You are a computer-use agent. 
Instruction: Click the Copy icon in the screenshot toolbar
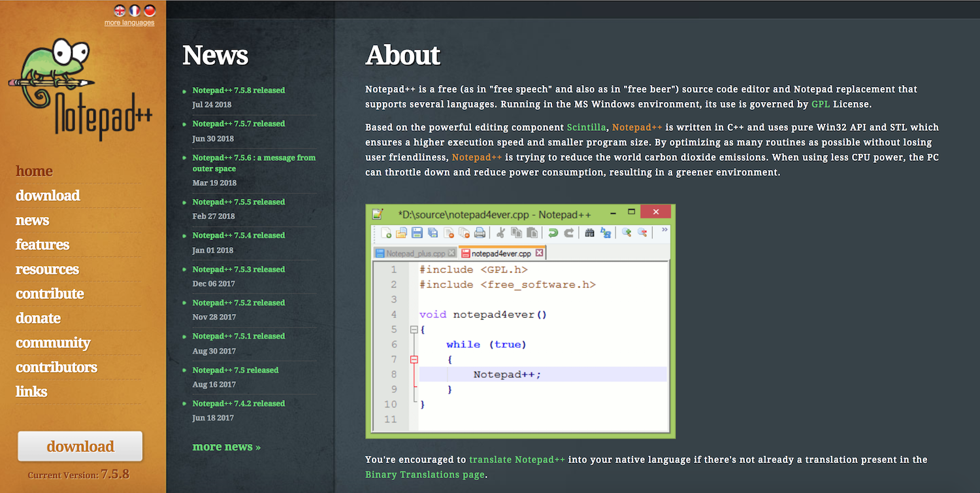point(516,233)
